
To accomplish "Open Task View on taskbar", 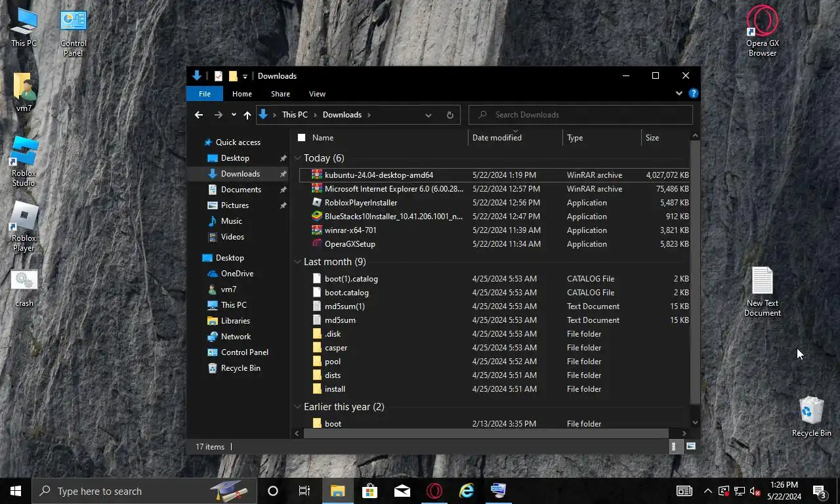I will [304, 491].
